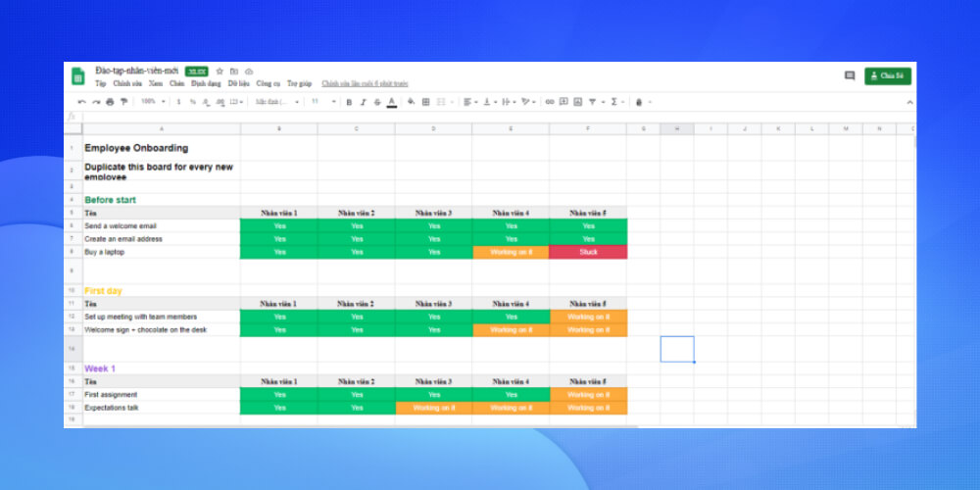Click the text color underlined A

[x=391, y=102]
